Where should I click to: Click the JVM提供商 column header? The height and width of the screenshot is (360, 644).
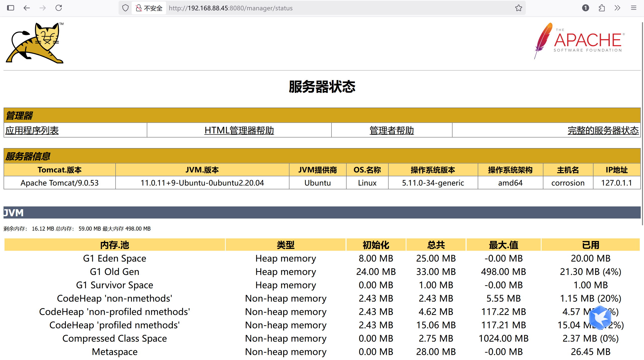tap(318, 170)
